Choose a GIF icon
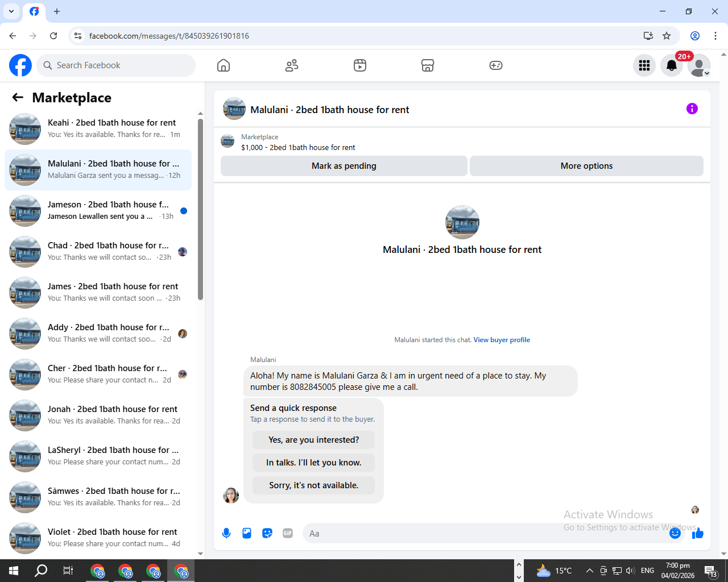 click(x=288, y=533)
